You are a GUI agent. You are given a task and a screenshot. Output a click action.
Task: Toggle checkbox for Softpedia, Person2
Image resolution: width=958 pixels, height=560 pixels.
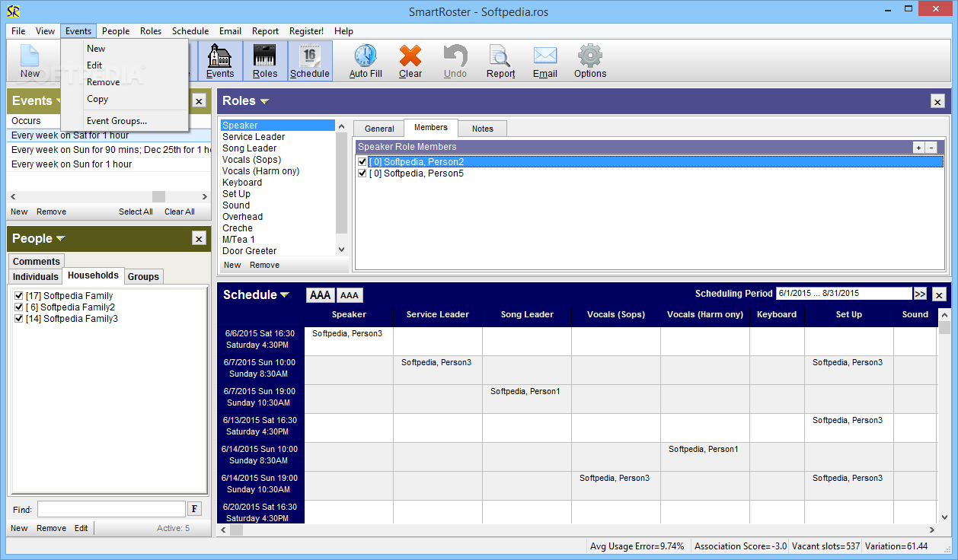pos(362,162)
